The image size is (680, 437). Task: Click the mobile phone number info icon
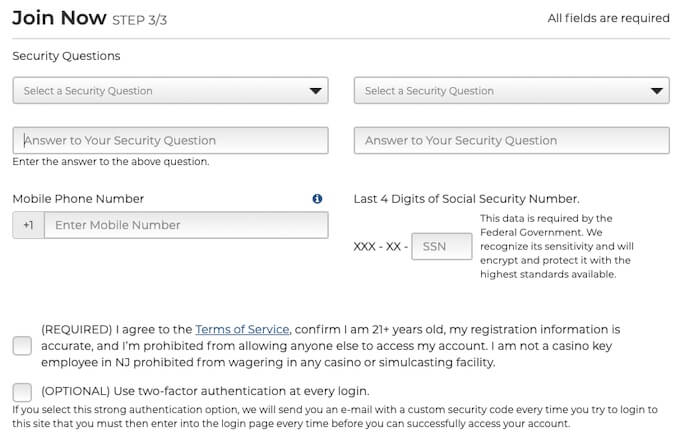coord(317,199)
